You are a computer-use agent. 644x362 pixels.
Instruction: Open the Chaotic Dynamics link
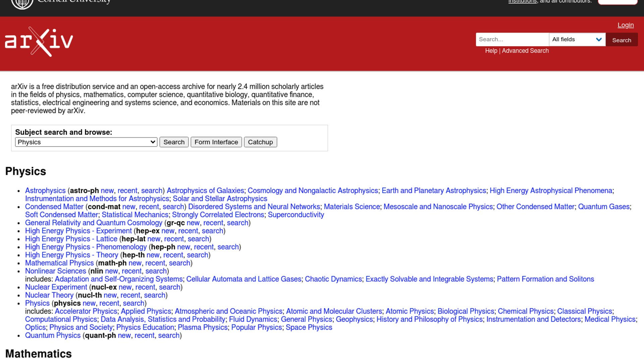(333, 279)
